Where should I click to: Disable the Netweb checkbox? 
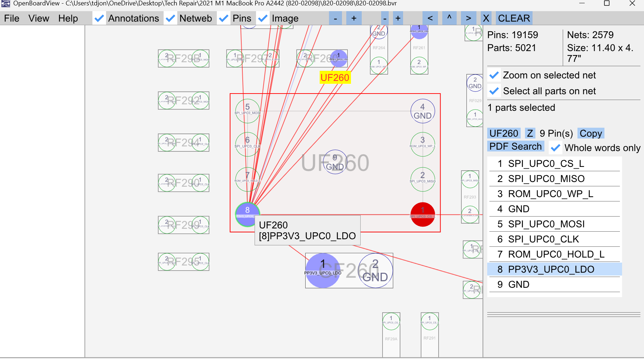pyautogui.click(x=170, y=18)
